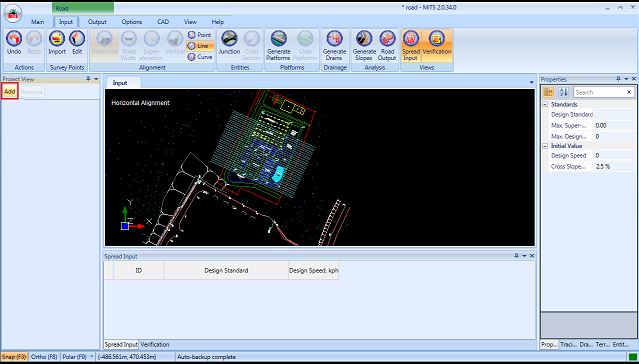Viewport: 639px width, 364px height.
Task: Close the Spread Input panel
Action: pyautogui.click(x=532, y=256)
